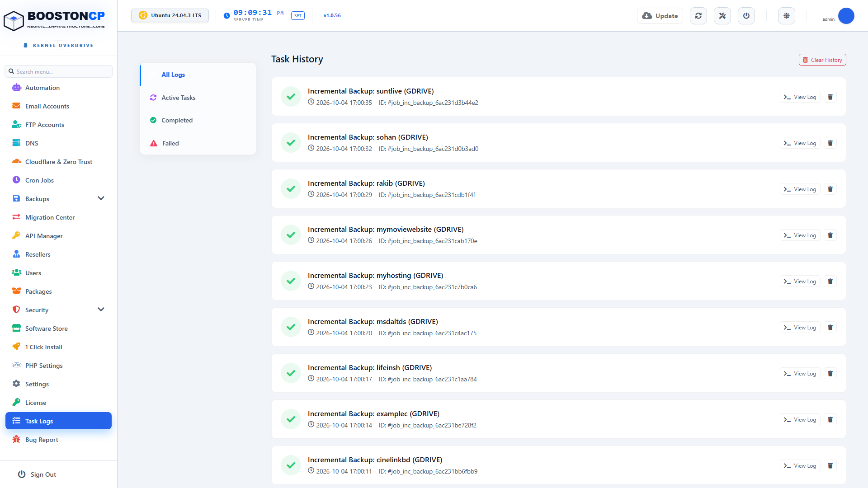Go to DNS in the sidebar
This screenshot has height=488, width=868.
pos(59,143)
